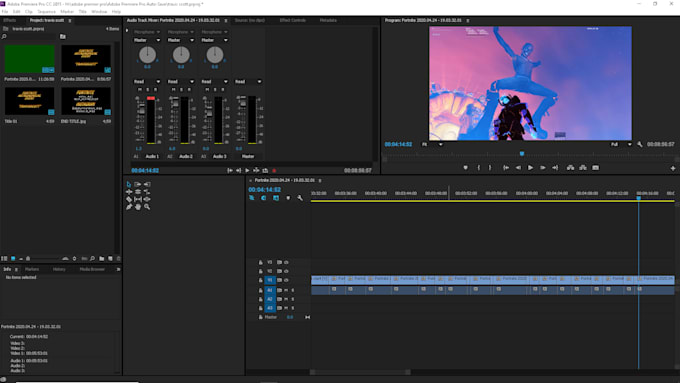
Task: Open Find in the Project panel toolbar
Action: [x=92, y=259]
